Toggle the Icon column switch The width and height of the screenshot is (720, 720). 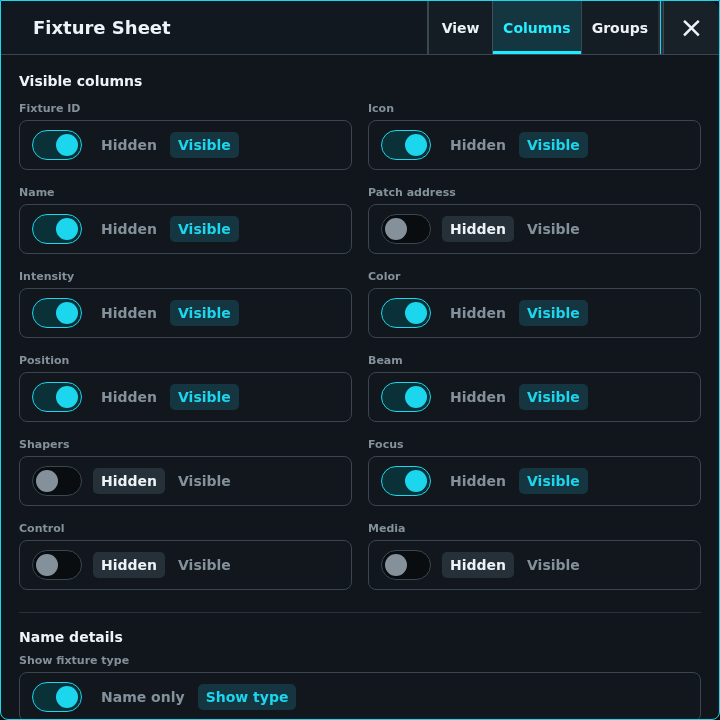406,145
